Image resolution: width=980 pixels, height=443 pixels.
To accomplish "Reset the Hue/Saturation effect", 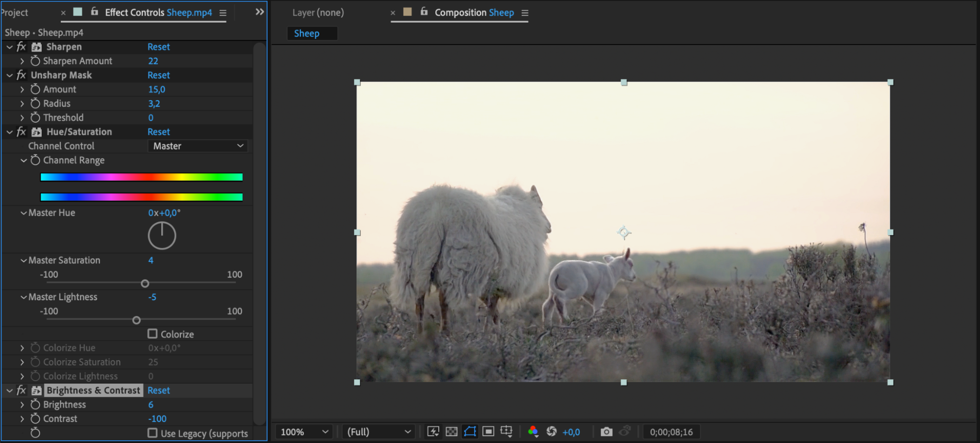I will pyautogui.click(x=158, y=132).
